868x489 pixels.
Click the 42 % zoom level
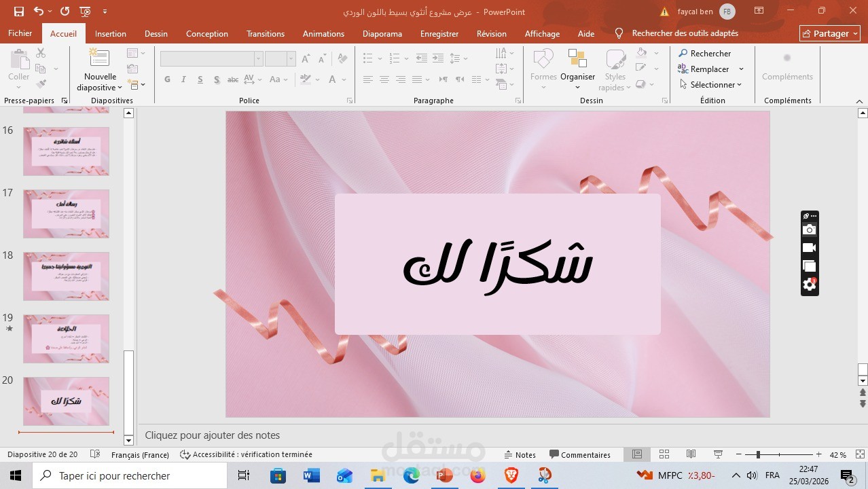838,455
